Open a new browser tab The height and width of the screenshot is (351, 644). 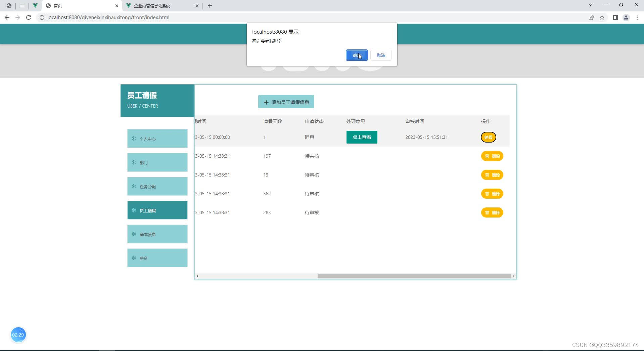coord(210,6)
